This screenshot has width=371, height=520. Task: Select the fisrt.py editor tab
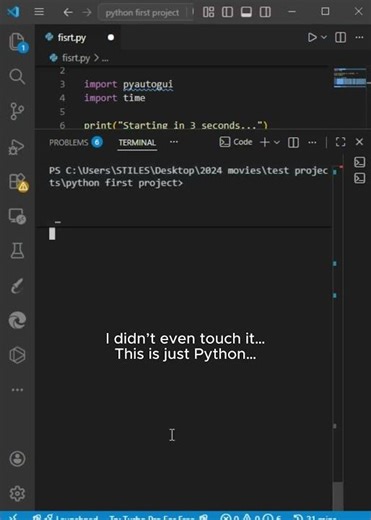pyautogui.click(x=78, y=37)
